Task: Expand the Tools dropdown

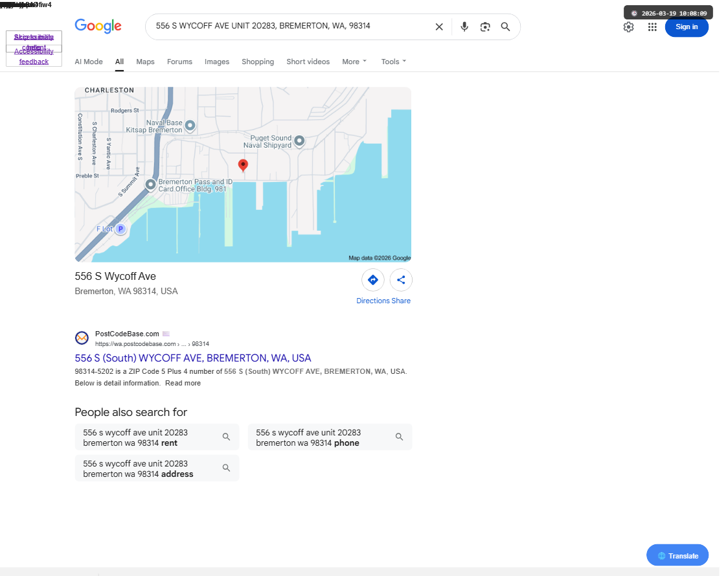Action: 394,62
